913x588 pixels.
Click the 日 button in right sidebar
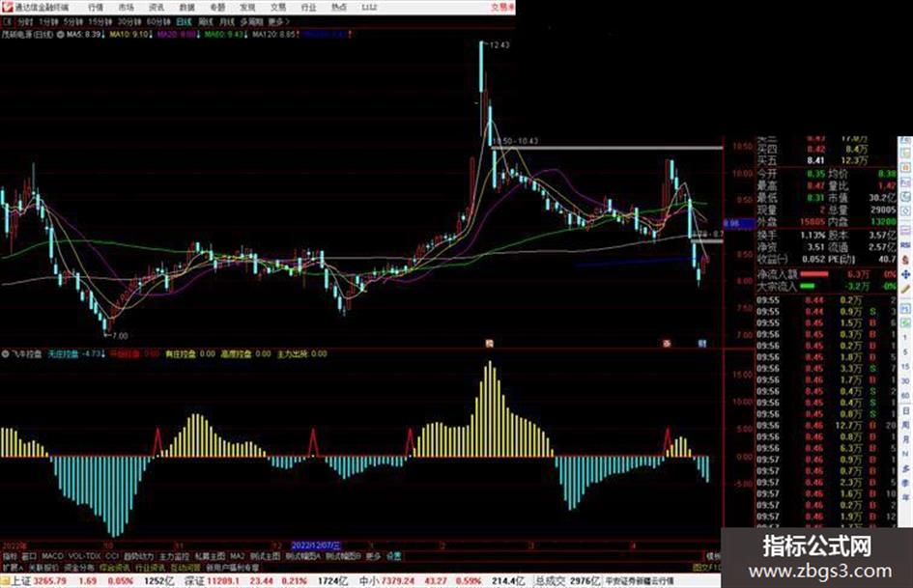click(x=905, y=411)
